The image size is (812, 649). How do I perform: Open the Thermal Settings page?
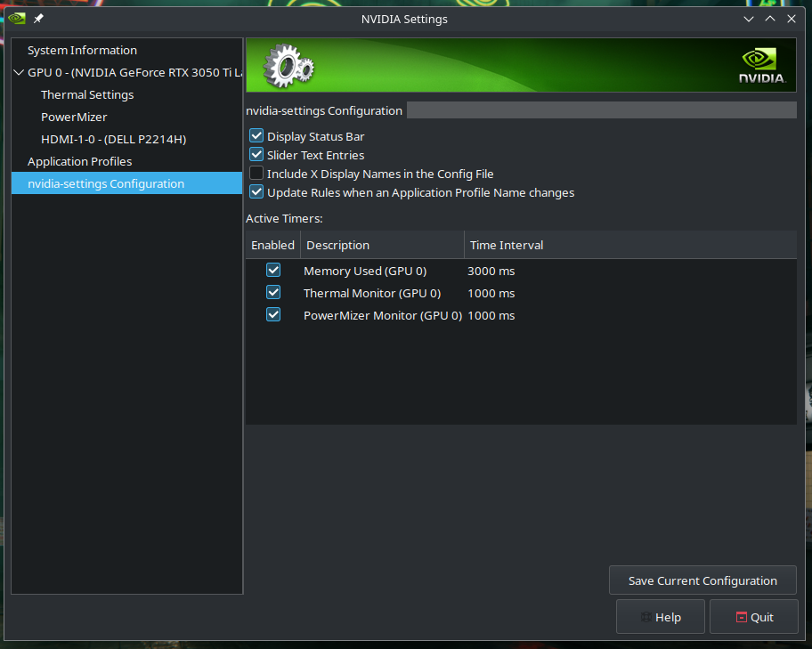point(87,94)
